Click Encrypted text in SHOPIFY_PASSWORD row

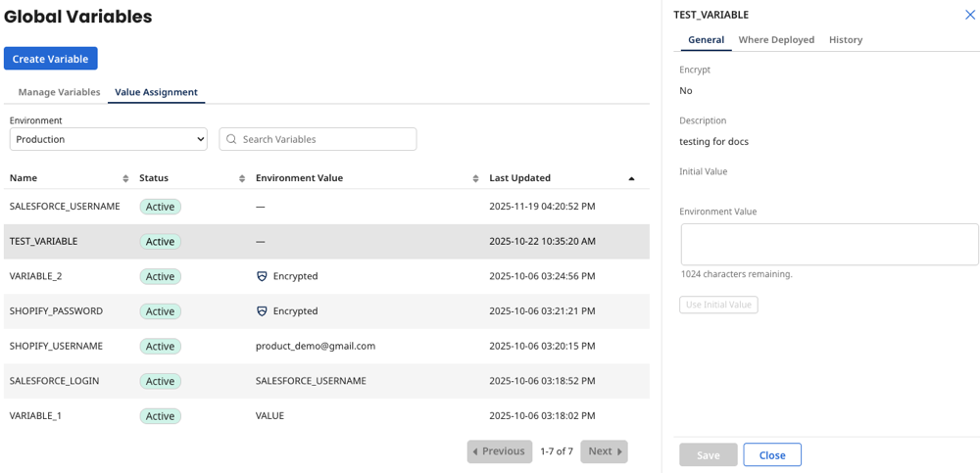coord(296,311)
